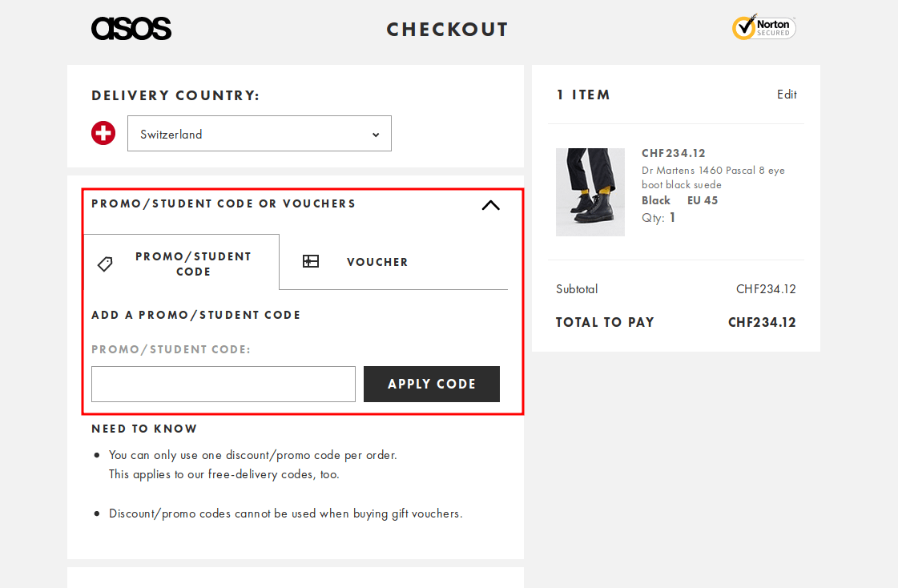
Task: Click the tag icon on Promo/Student Code tab
Action: coord(105,263)
